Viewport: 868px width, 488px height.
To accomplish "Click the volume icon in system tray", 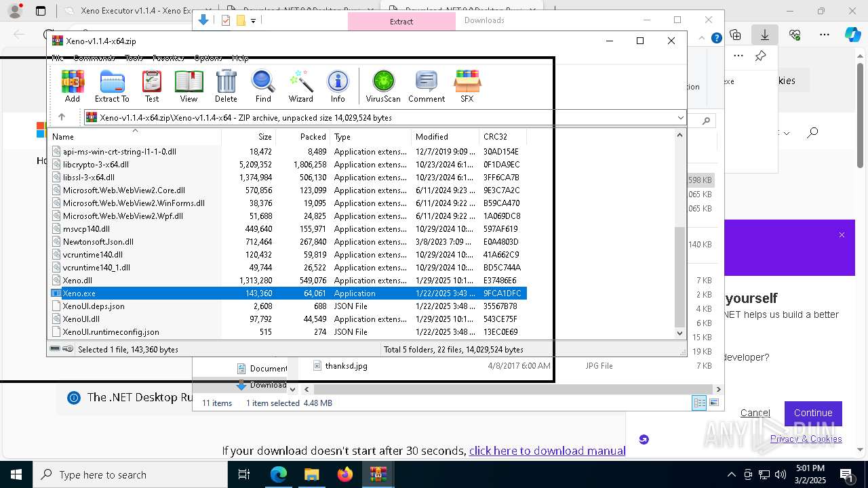I will [780, 474].
